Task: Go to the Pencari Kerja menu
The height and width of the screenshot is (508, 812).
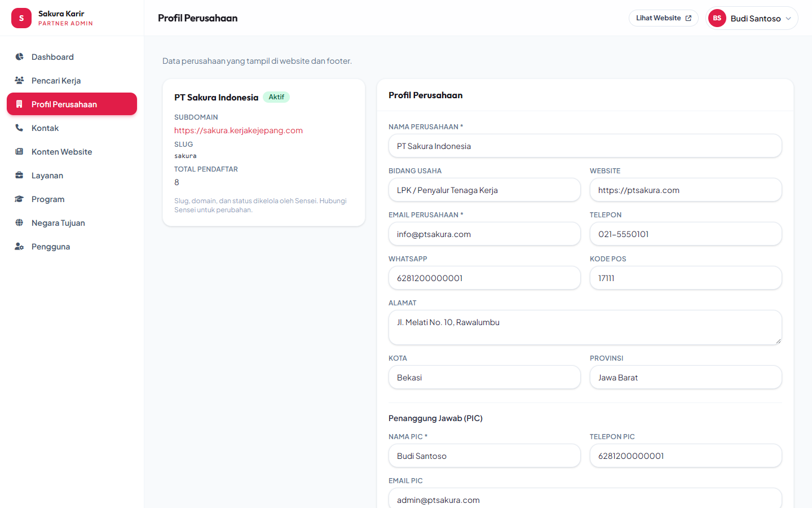Action: (72, 81)
